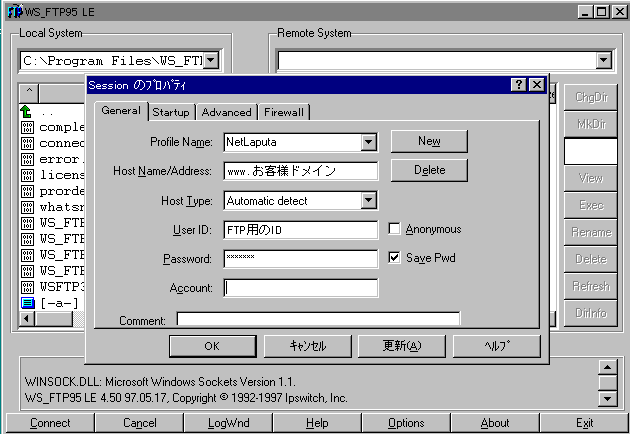
Task: Click the remote Delete button on right
Action: click(x=591, y=259)
